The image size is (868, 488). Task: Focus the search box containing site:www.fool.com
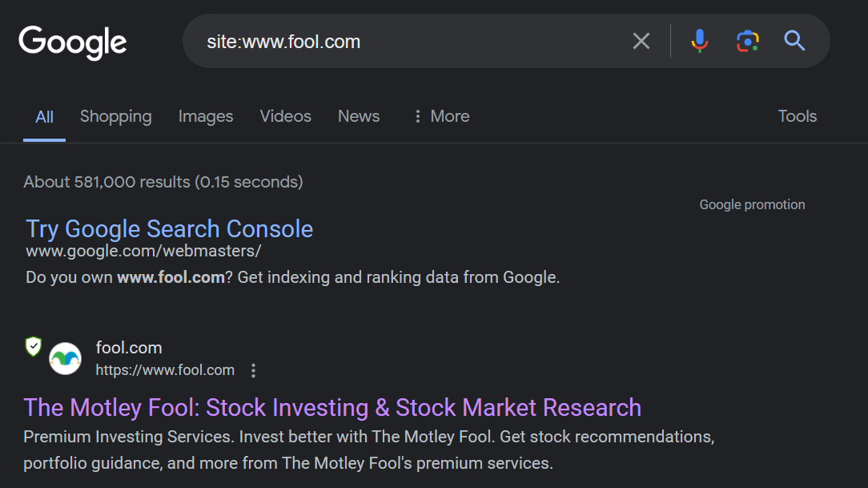400,42
